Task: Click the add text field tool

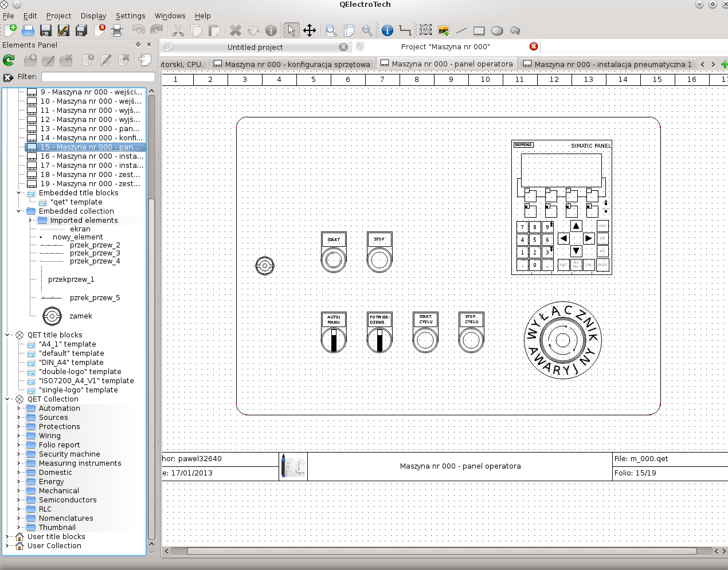Action: pyautogui.click(x=425, y=30)
